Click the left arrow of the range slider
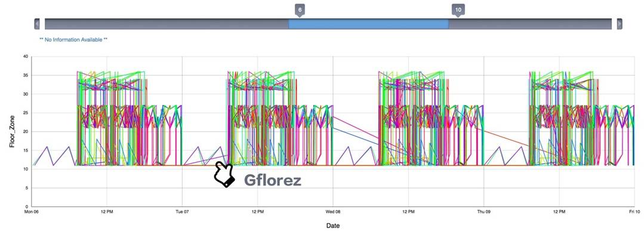 pyautogui.click(x=37, y=24)
